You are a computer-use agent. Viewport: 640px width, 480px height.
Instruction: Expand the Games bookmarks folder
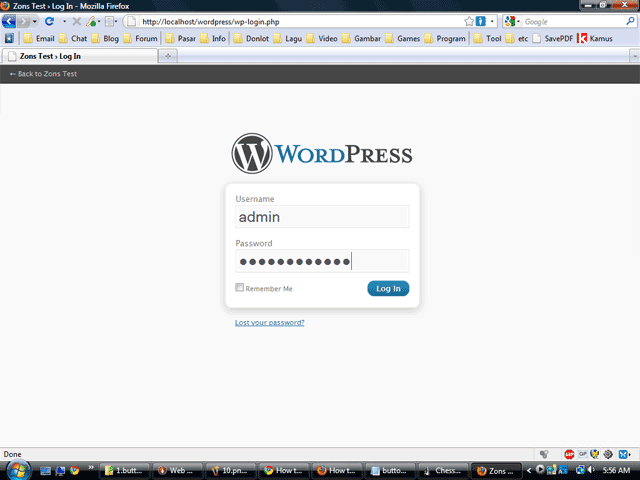pos(402,38)
